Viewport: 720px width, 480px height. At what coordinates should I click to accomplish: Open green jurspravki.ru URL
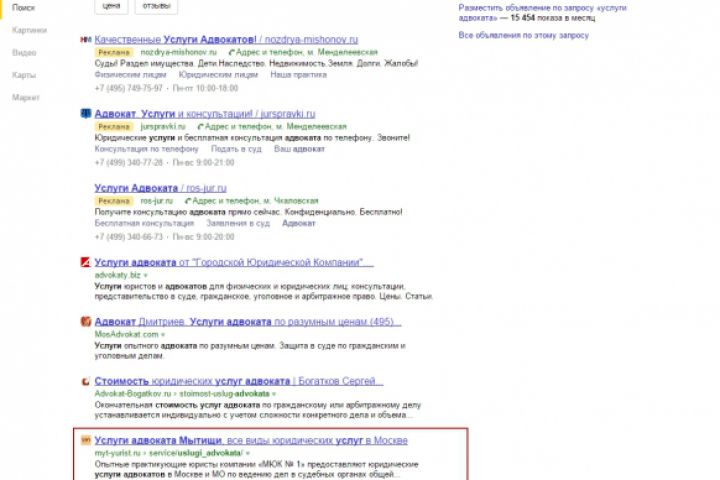click(x=163, y=126)
